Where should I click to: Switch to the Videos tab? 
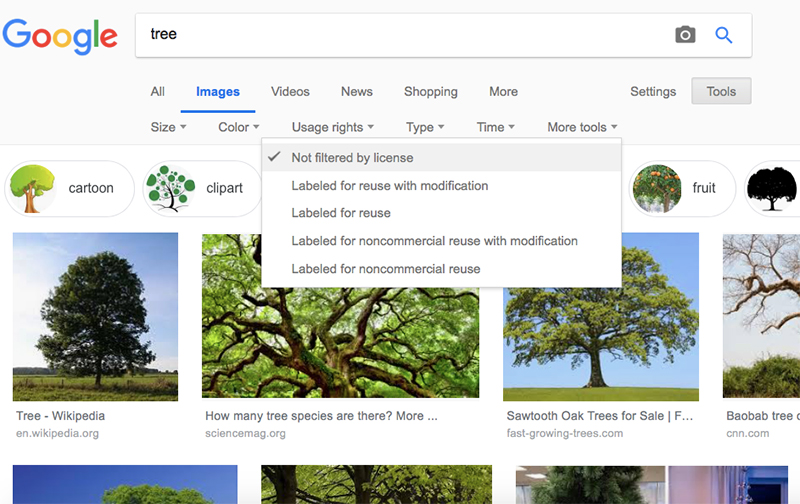click(x=290, y=92)
